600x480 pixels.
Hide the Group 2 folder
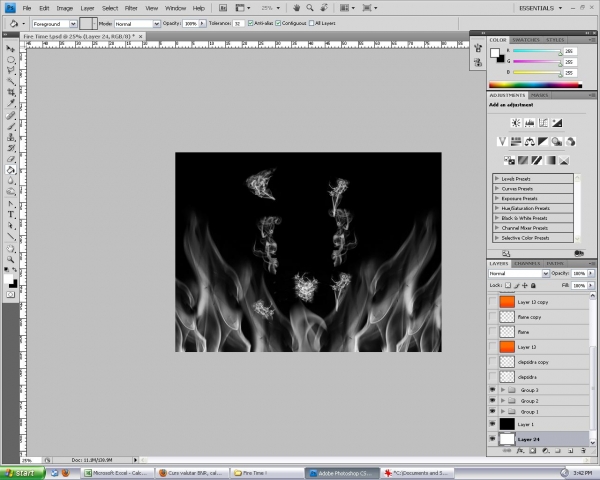[492, 400]
